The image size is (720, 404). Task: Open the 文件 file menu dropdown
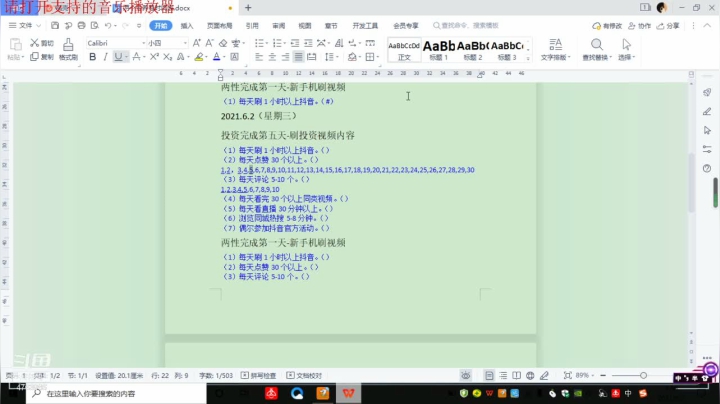pyautogui.click(x=25, y=25)
